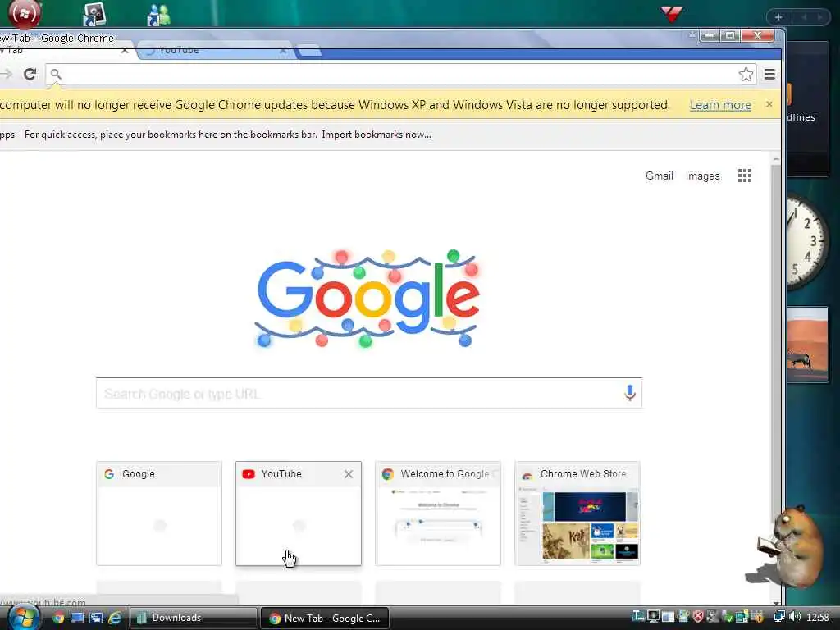The image size is (840, 630).
Task: Open the Windows Start orb
Action: point(24,618)
